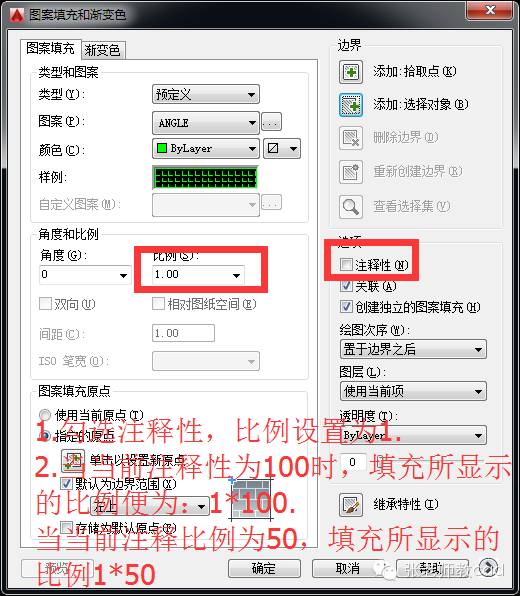520x596 pixels.
Task: Open pattern palette via ellipsis button next to ANGLE
Action: point(271,122)
